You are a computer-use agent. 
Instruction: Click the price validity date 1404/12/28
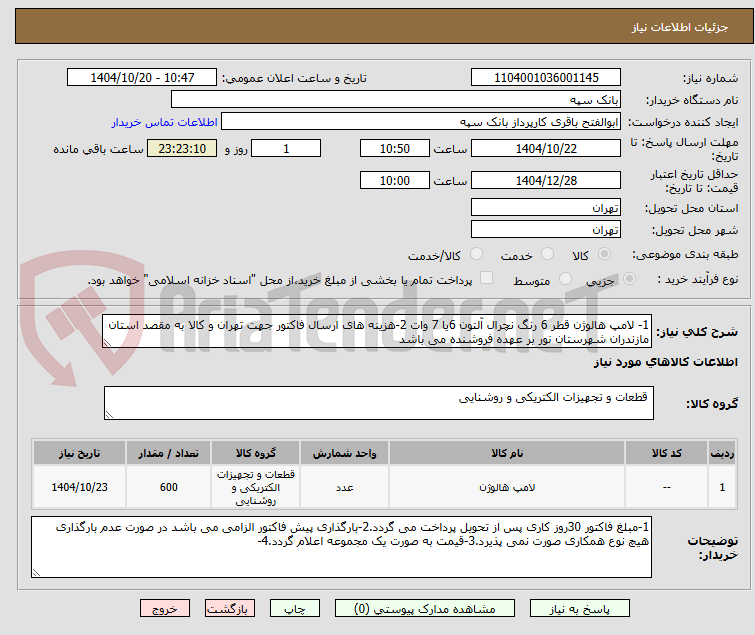(x=546, y=181)
